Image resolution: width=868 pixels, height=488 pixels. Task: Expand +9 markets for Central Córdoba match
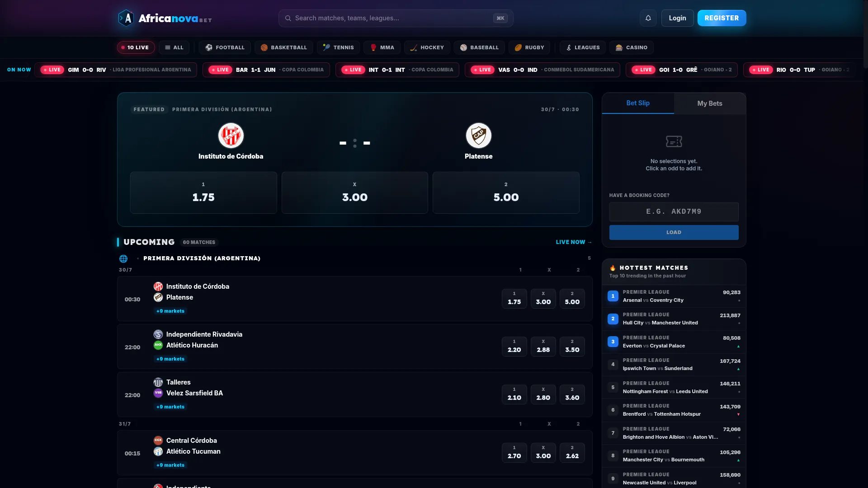170,465
